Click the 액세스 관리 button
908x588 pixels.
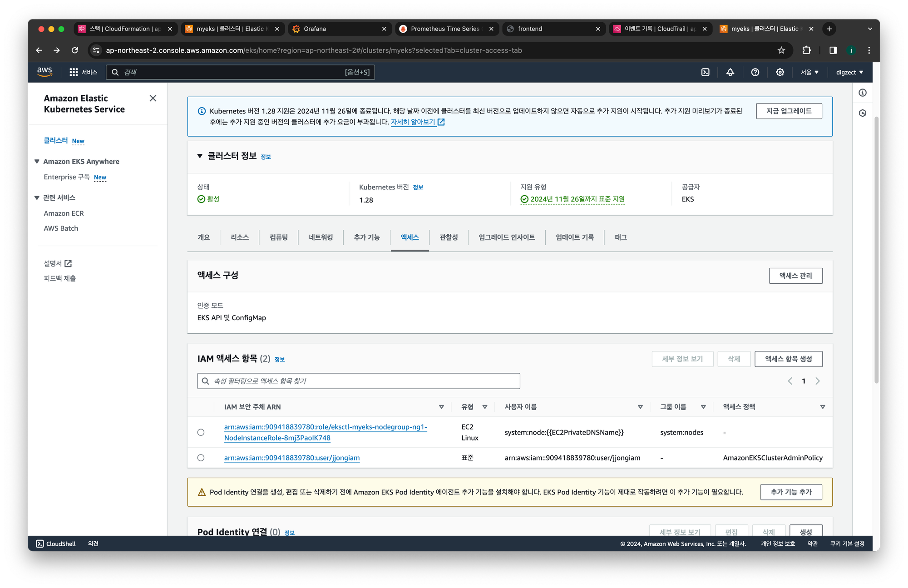click(796, 276)
